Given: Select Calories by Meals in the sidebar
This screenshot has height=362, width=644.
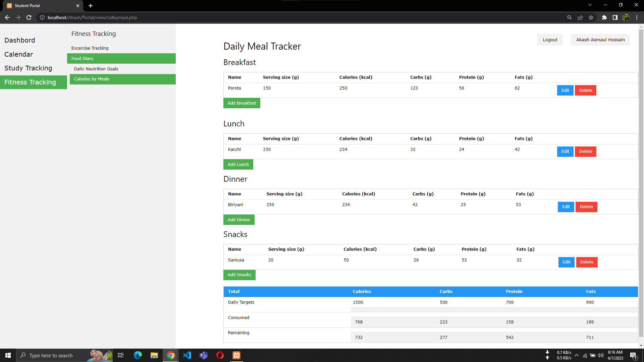Looking at the screenshot, I should [92, 79].
